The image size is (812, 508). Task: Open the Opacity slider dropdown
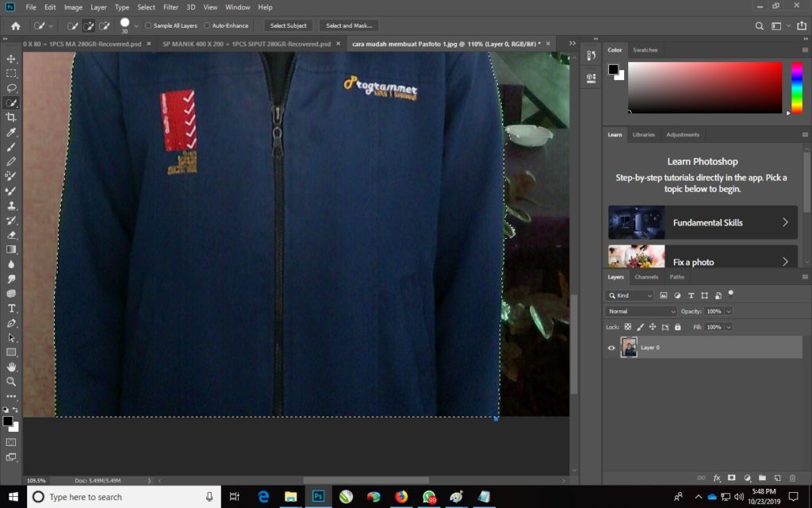pyautogui.click(x=729, y=311)
